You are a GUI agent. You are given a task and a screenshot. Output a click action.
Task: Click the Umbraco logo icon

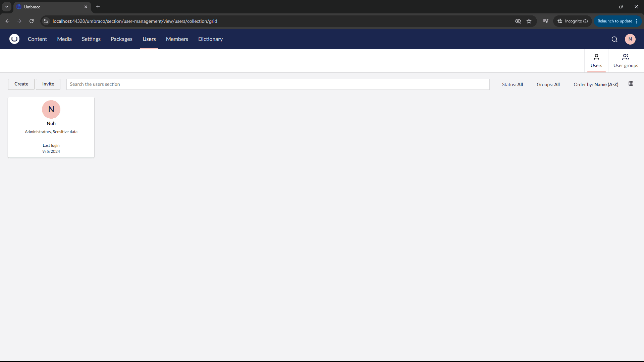14,39
